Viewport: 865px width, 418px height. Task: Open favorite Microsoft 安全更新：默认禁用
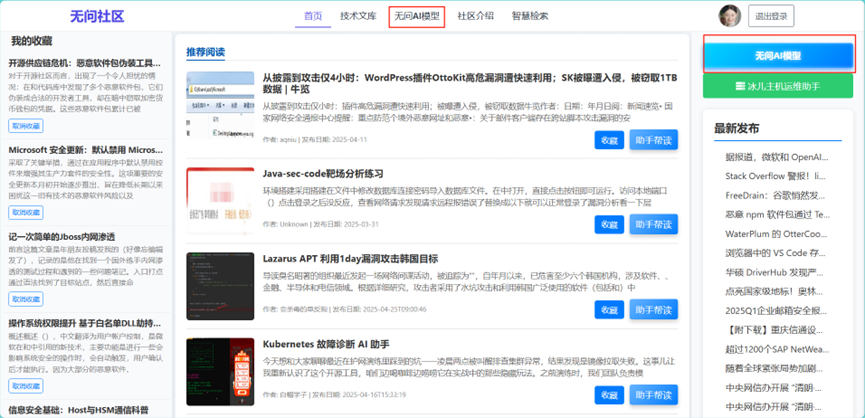(86, 149)
